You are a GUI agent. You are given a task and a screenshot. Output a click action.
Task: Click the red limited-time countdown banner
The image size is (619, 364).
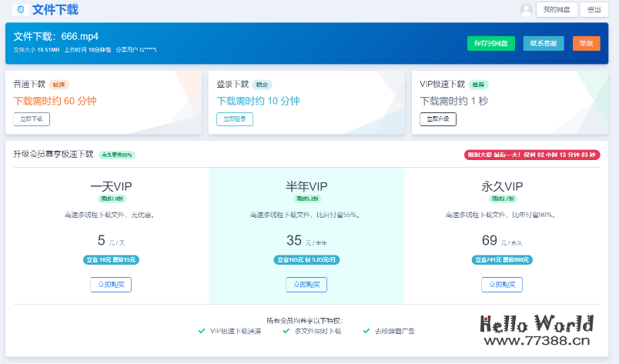[532, 155]
